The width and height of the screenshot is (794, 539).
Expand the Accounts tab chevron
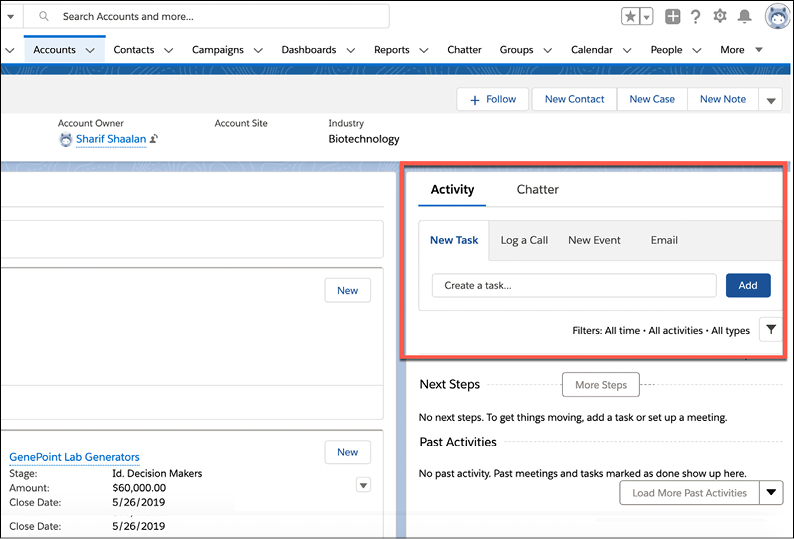90,50
